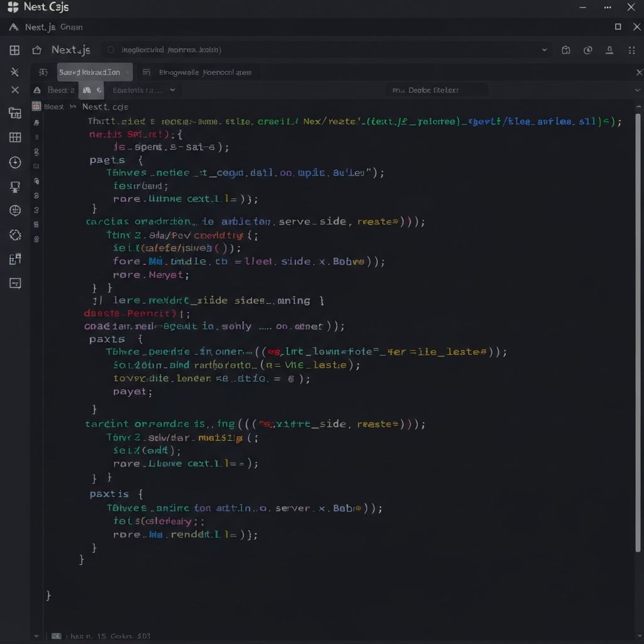Click the Sync settings icon in sidebar
The height and width of the screenshot is (644, 644).
(14, 235)
